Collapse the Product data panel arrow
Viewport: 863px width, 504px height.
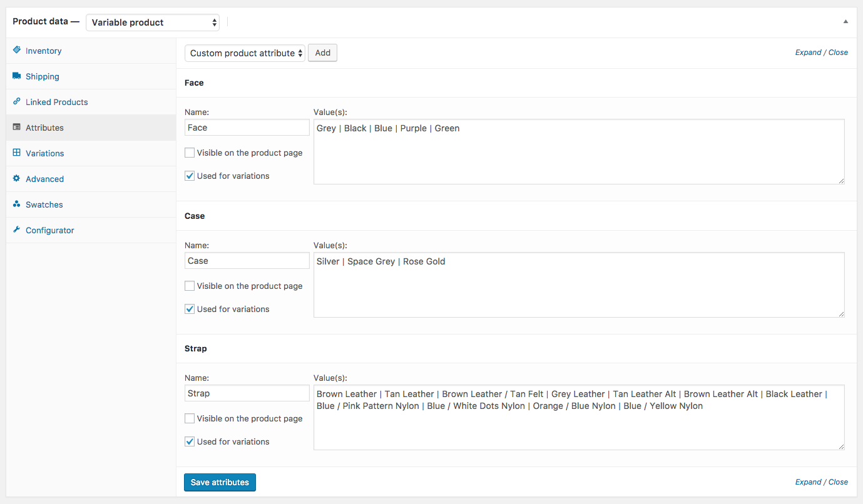click(845, 21)
